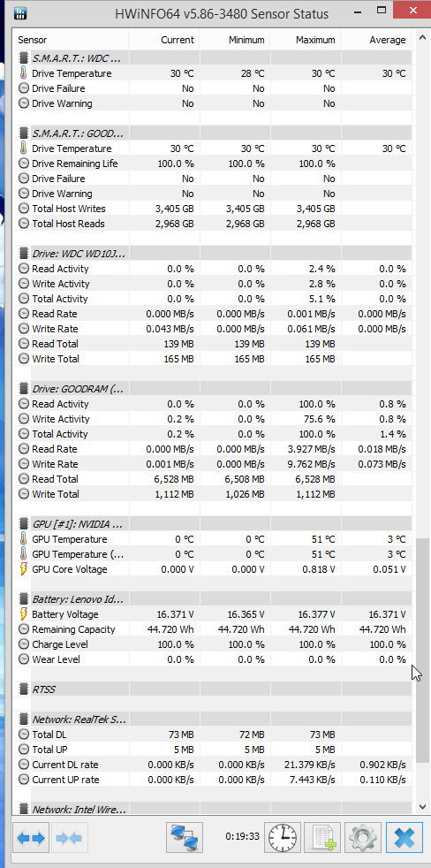Select the Average column header

[376, 40]
